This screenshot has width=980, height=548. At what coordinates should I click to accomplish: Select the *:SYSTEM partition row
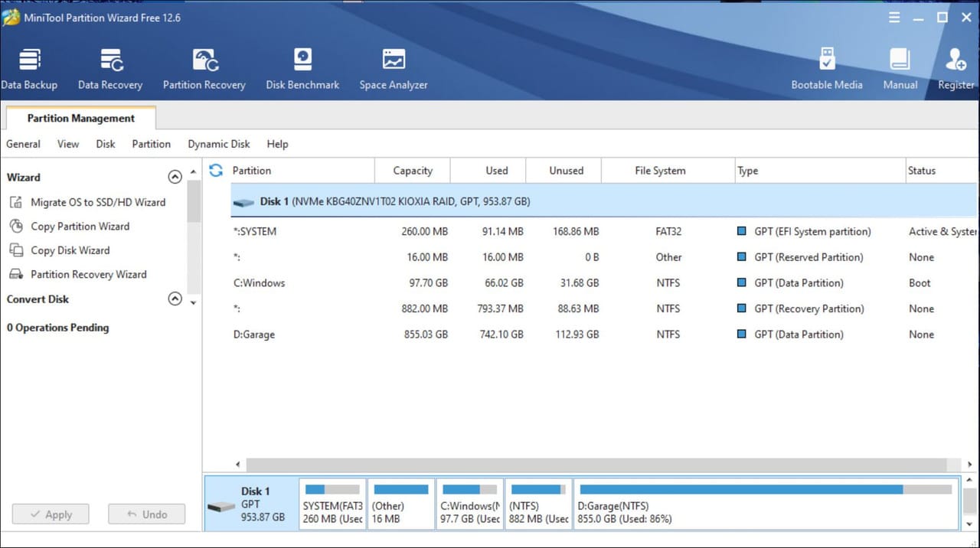coord(605,231)
